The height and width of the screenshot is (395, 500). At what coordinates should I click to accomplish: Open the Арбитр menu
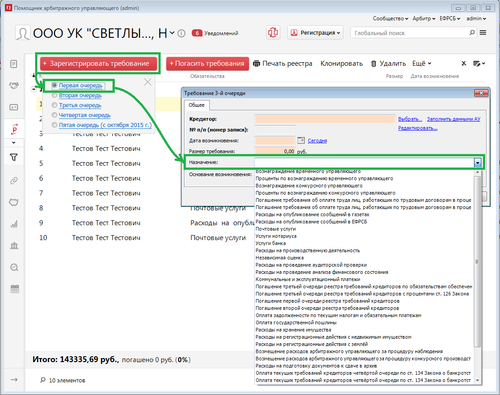424,19
